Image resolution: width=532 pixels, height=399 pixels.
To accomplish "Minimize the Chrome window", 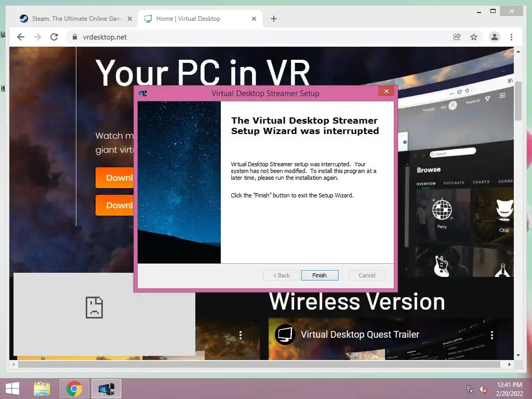I will (478, 11).
